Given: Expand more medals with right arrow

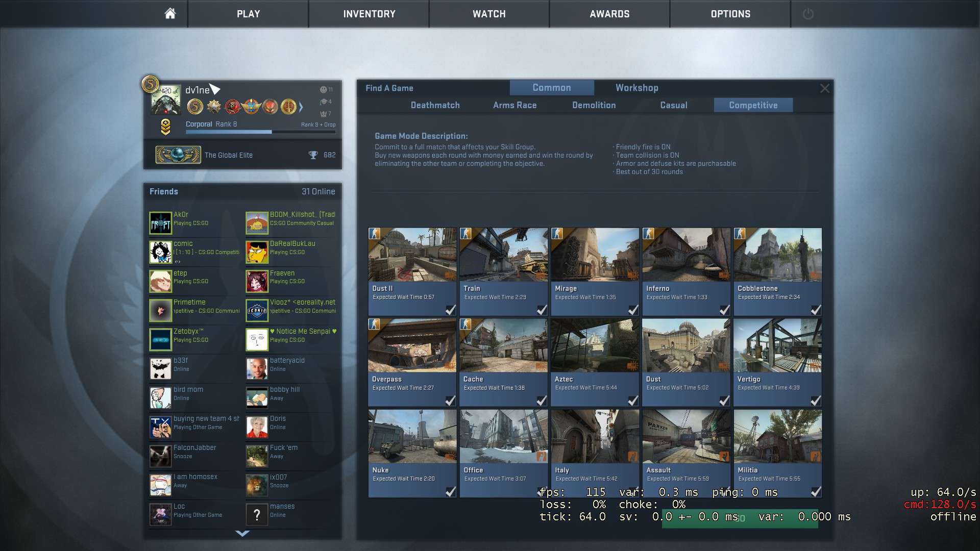Looking at the screenshot, I should coord(301,107).
